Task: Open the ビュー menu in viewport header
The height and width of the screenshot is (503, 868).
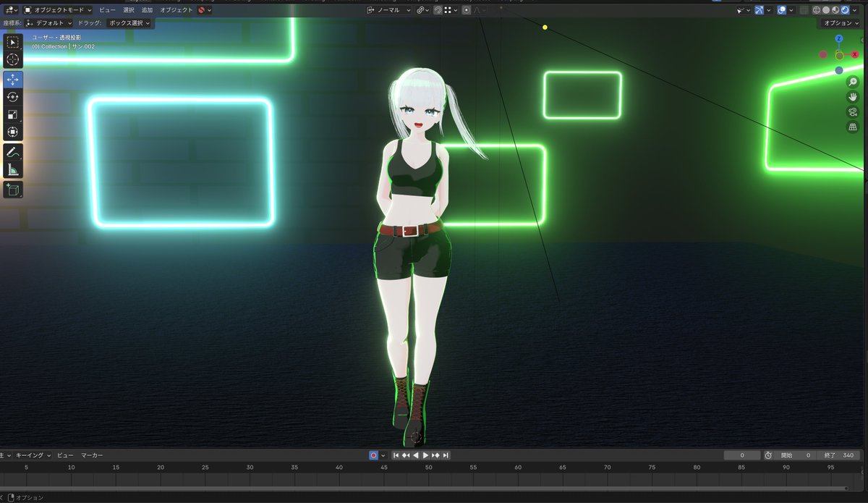Action: (x=107, y=10)
